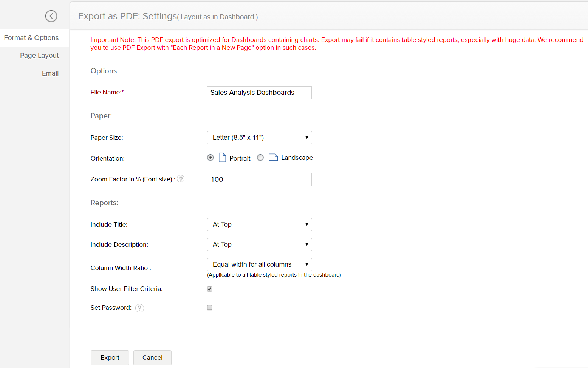Click the Zoom Factor input field
The image size is (588, 368).
pyautogui.click(x=259, y=179)
